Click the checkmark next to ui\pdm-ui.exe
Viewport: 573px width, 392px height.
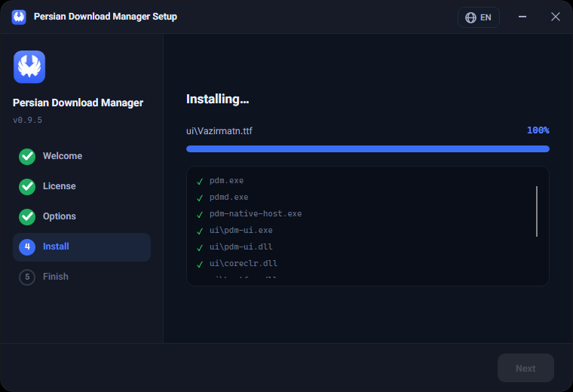click(200, 231)
